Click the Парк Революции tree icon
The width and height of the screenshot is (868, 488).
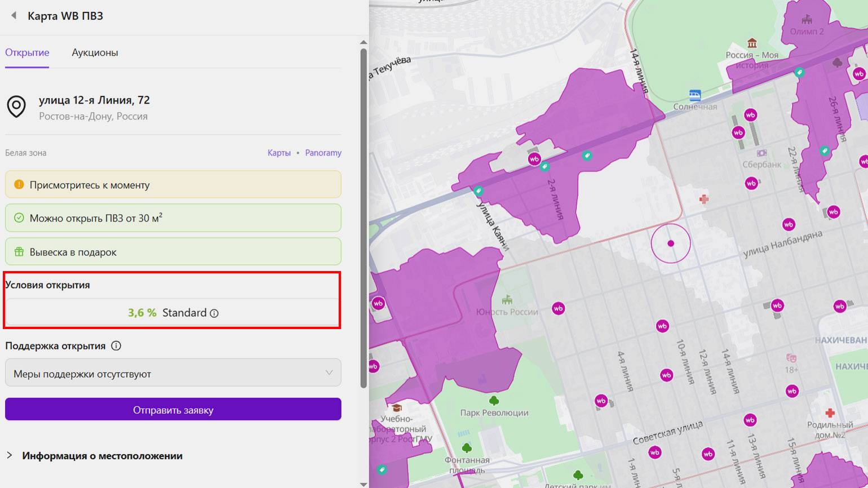(494, 401)
